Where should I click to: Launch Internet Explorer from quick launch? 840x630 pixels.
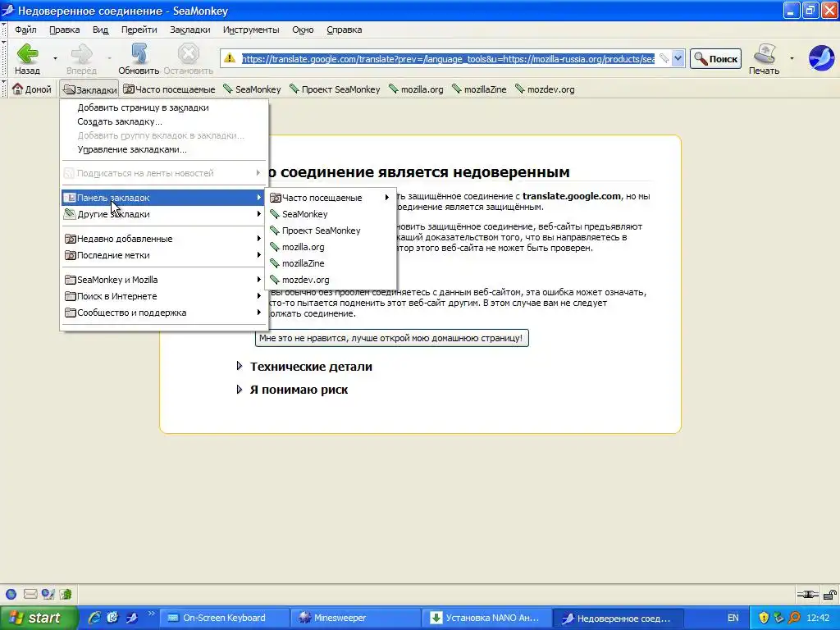[x=94, y=618]
